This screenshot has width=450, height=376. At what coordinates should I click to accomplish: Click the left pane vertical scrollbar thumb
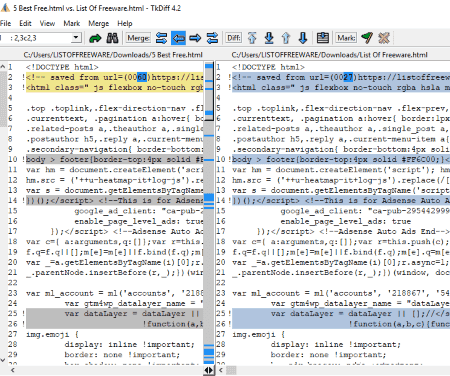coord(3,99)
